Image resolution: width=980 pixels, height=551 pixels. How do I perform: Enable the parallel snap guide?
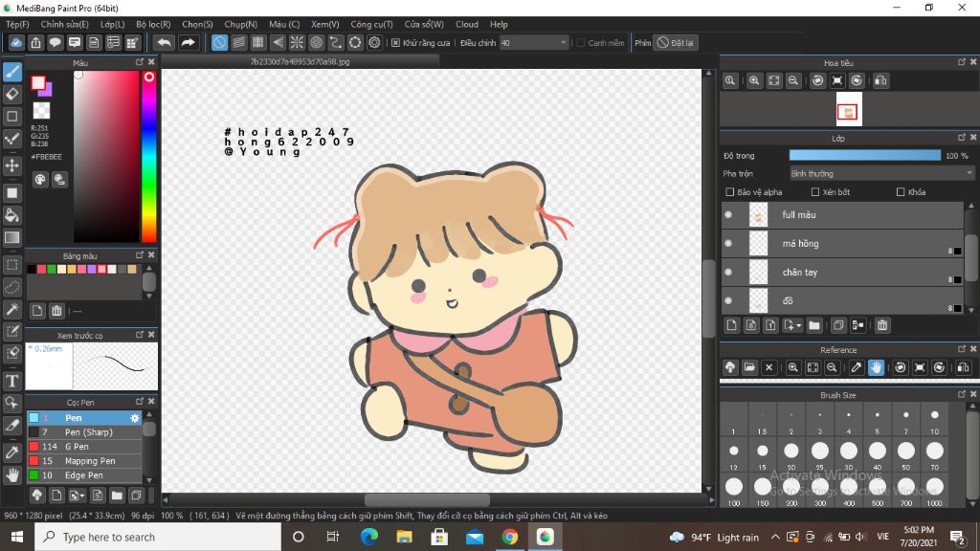coord(238,42)
